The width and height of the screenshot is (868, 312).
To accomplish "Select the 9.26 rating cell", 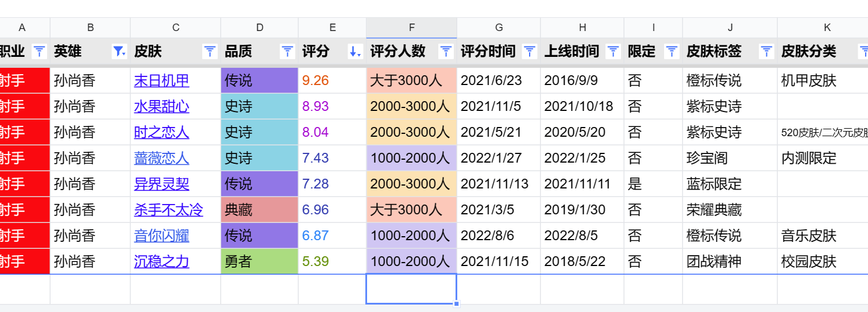I will tap(333, 80).
